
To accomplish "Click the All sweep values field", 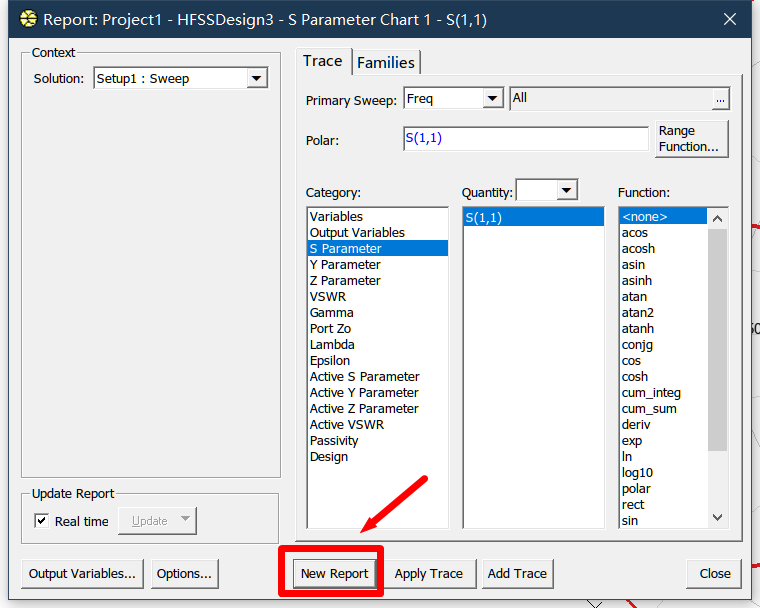I will click(x=611, y=98).
